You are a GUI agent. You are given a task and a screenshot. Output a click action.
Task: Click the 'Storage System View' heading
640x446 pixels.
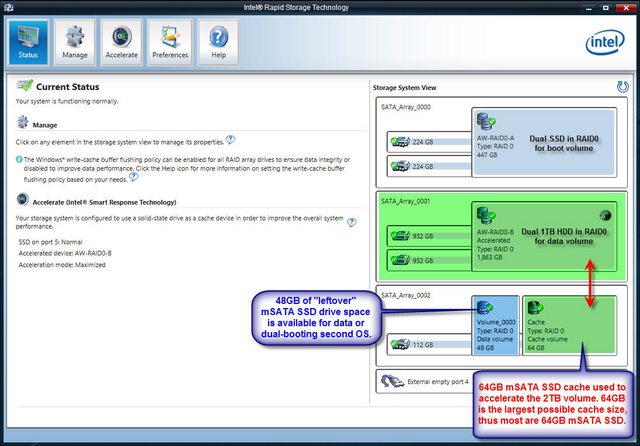click(x=404, y=88)
